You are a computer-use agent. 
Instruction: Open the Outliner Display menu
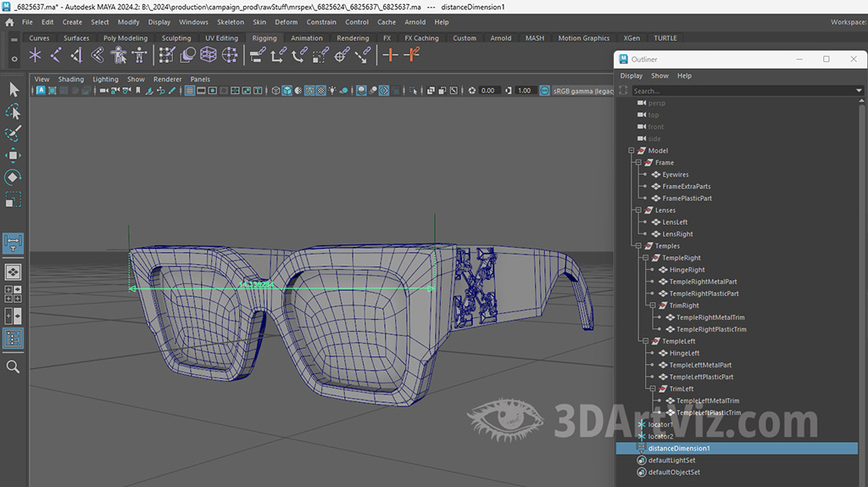point(631,76)
